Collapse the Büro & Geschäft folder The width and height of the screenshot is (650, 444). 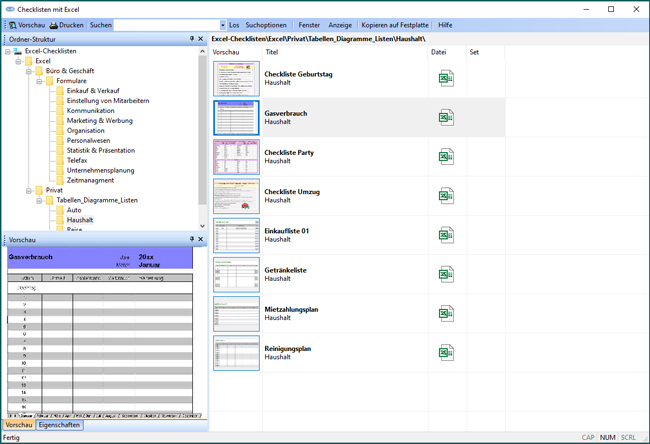(x=28, y=71)
